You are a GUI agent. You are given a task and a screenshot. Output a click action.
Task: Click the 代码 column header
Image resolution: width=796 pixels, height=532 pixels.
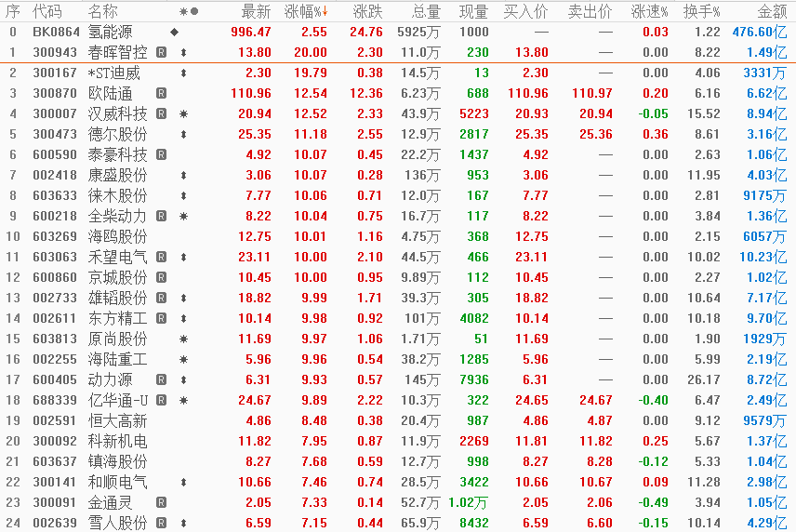point(47,11)
